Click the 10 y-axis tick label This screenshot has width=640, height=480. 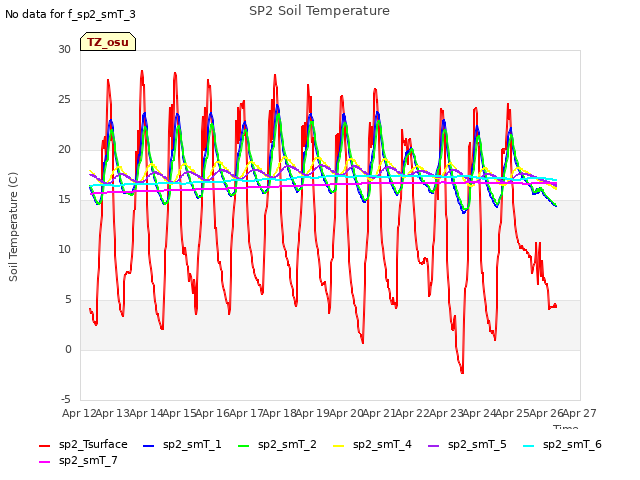tap(64, 249)
